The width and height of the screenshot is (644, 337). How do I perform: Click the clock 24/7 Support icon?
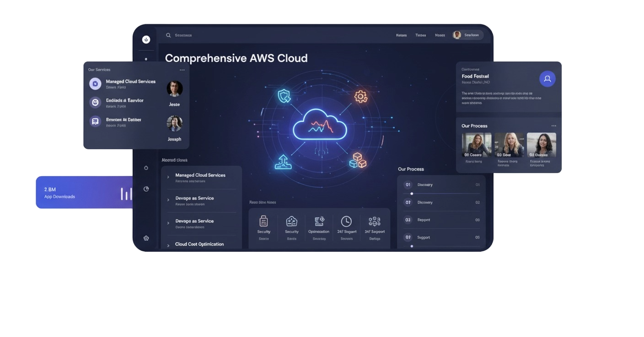346,221
